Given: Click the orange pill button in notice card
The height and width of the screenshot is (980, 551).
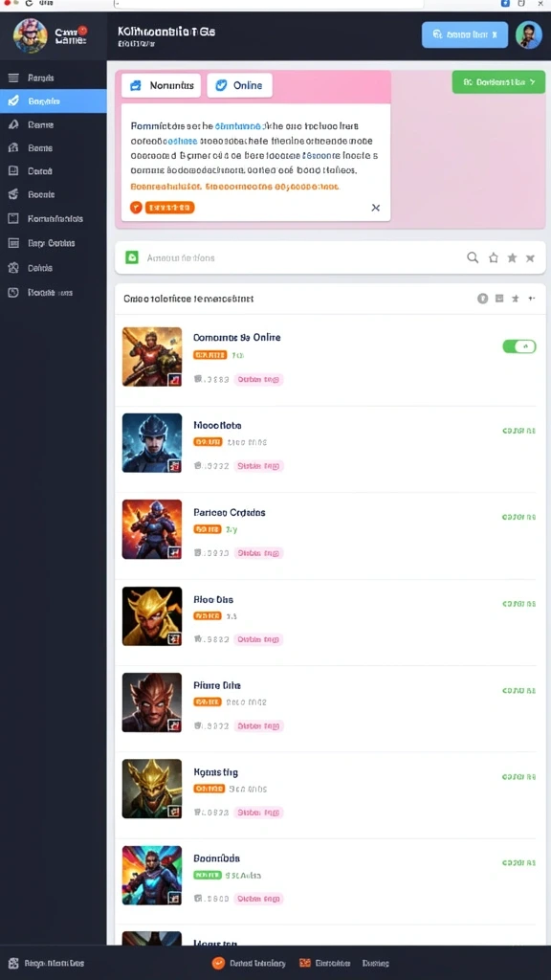Looking at the screenshot, I should point(169,208).
